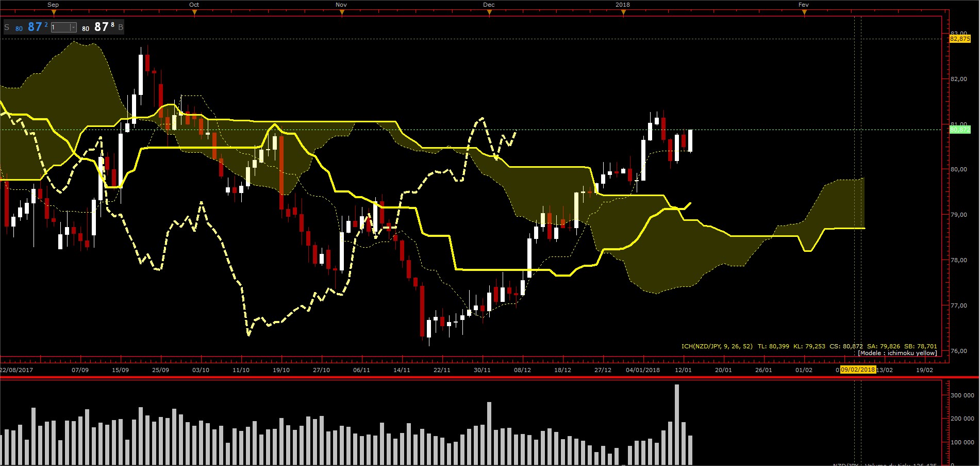980x466 pixels.
Task: Click the 300 000 volume scale label
Action: (x=962, y=395)
